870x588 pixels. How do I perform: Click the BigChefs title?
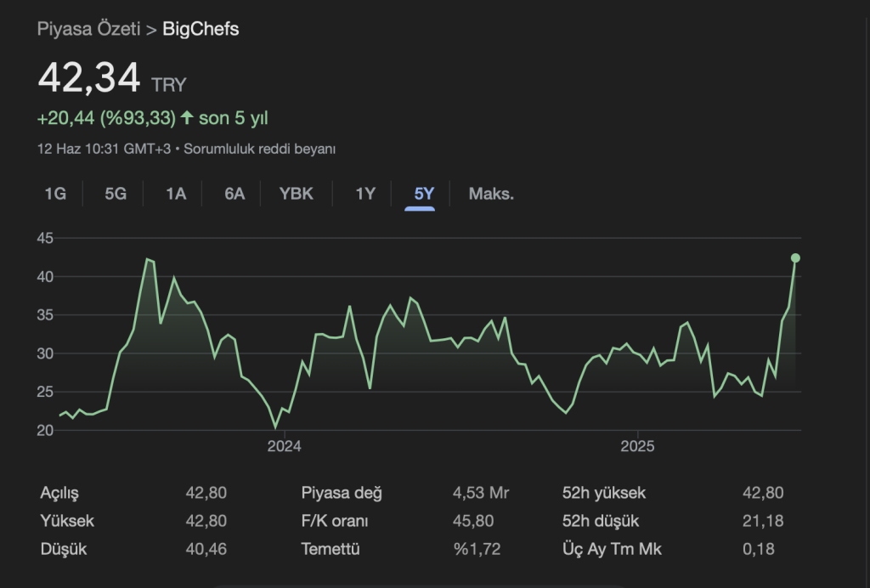201,30
